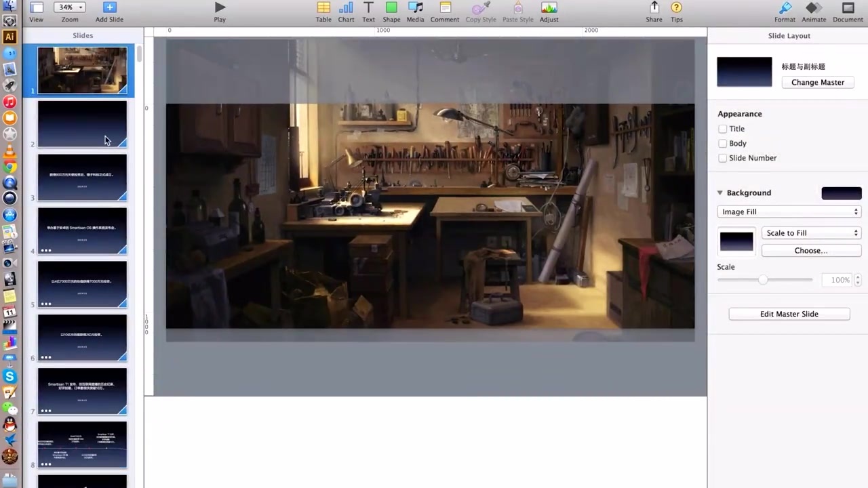Screen dimensions: 868x488
Task: Open the View menu icon in toolbar
Action: [x=36, y=7]
